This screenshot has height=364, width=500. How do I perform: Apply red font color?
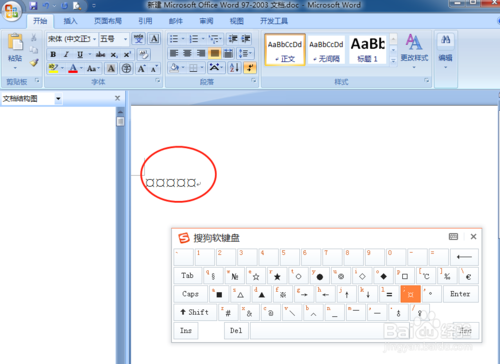pyautogui.click(x=73, y=68)
